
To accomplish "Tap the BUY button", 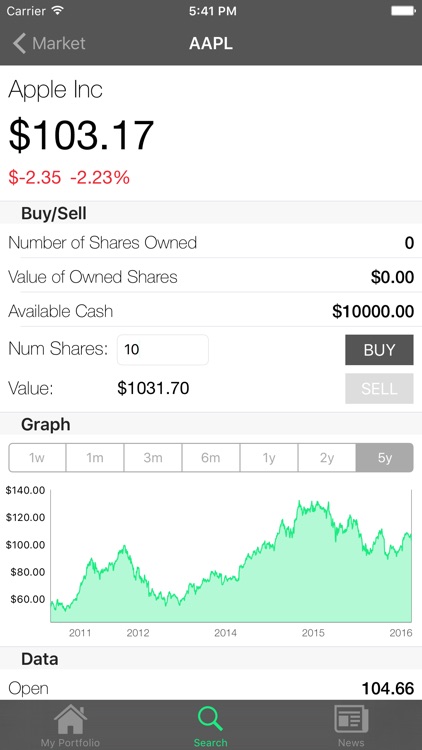I will (379, 350).
